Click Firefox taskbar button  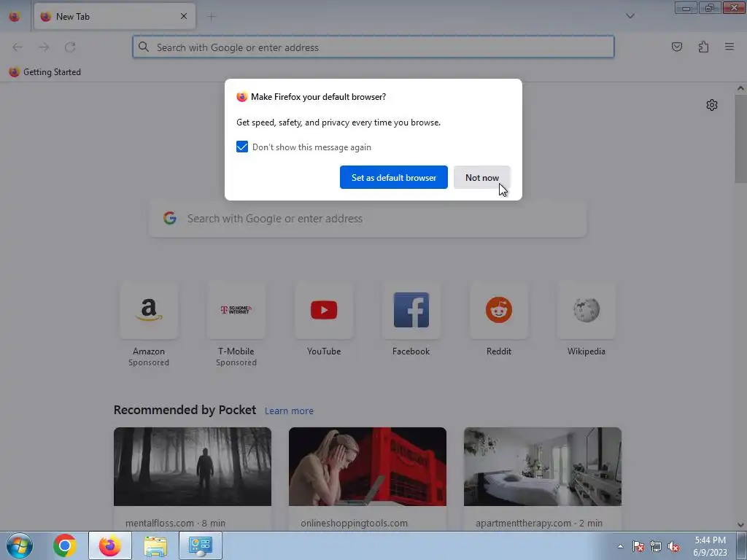coord(110,545)
